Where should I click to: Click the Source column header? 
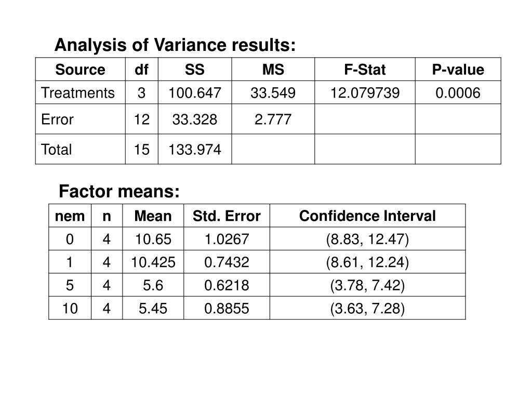point(80,70)
